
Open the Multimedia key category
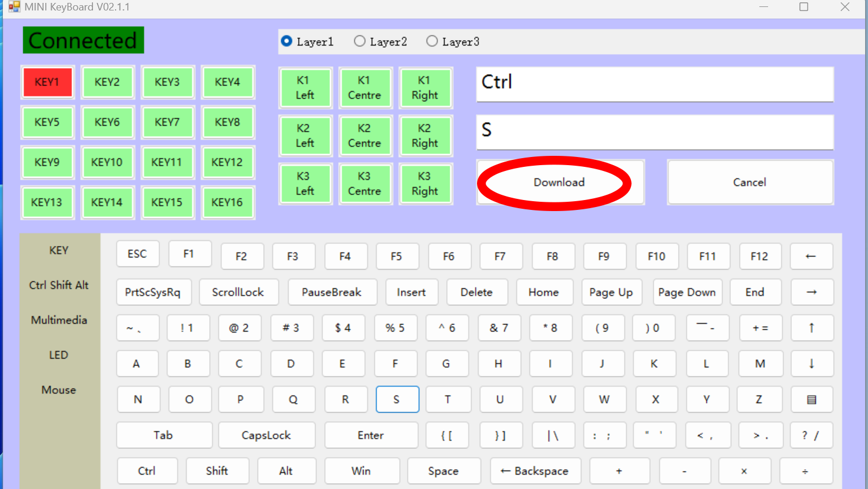(x=59, y=320)
